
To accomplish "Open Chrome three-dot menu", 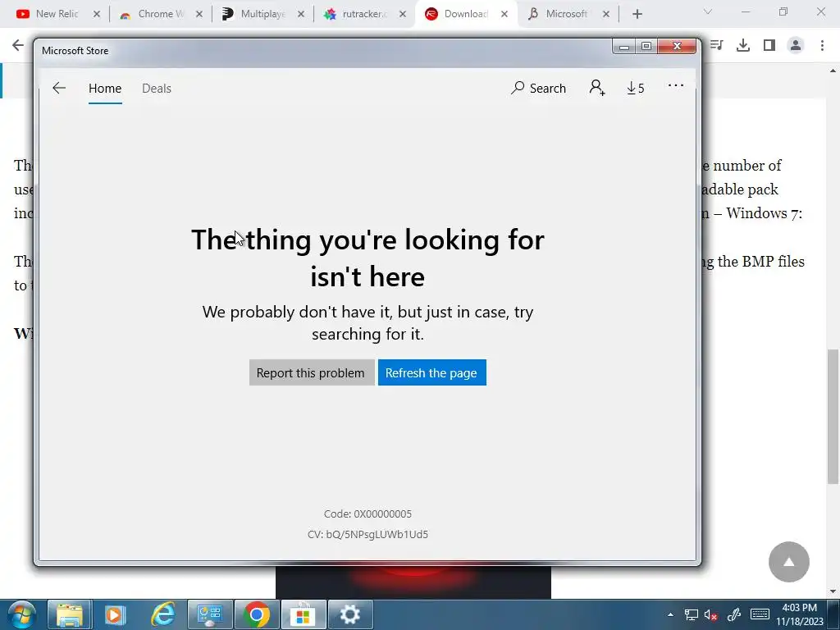I will click(822, 46).
